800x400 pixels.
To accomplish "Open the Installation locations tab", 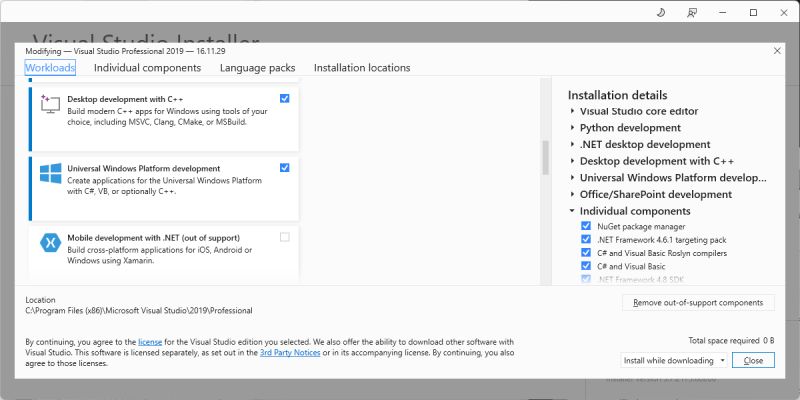I will [362, 67].
